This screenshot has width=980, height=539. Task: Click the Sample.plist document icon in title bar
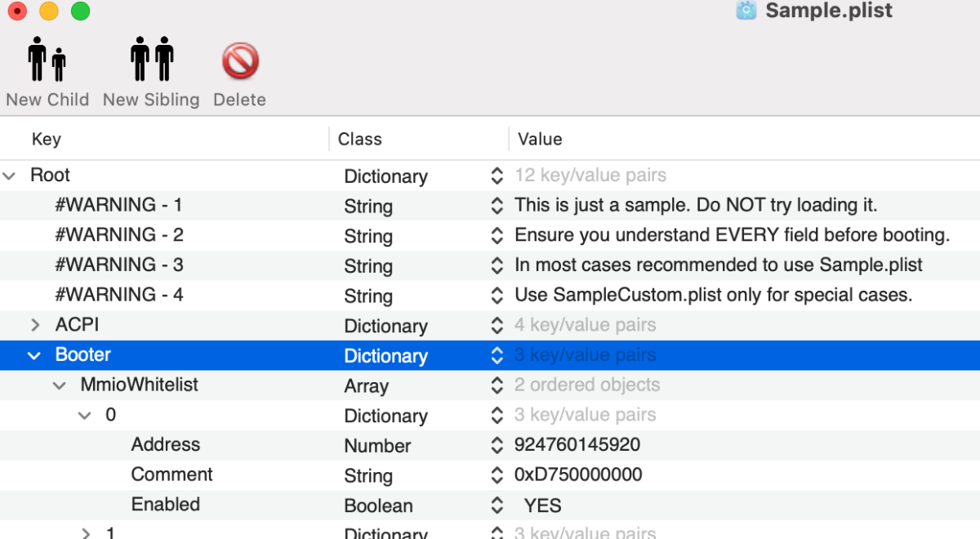746,11
